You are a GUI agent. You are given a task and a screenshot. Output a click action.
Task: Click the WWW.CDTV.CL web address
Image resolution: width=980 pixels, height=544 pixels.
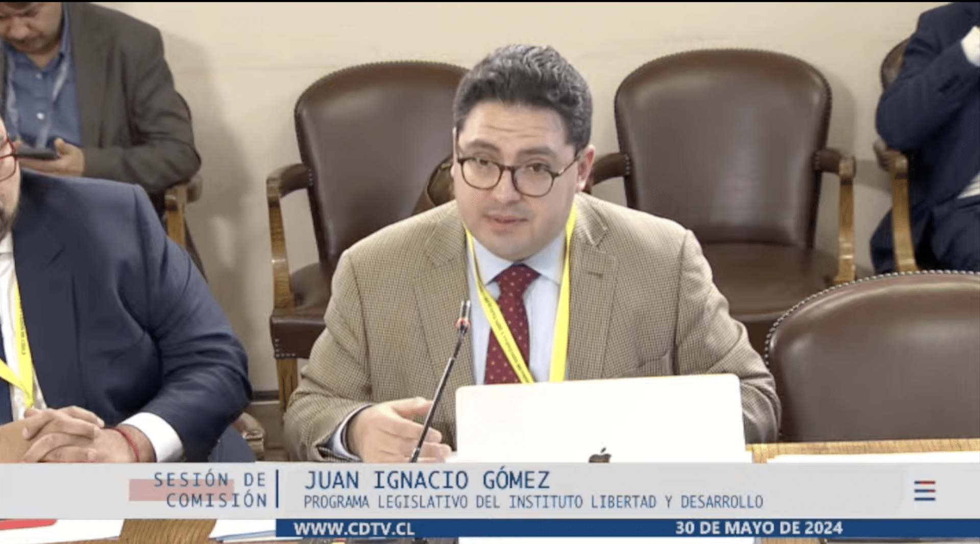pyautogui.click(x=354, y=529)
